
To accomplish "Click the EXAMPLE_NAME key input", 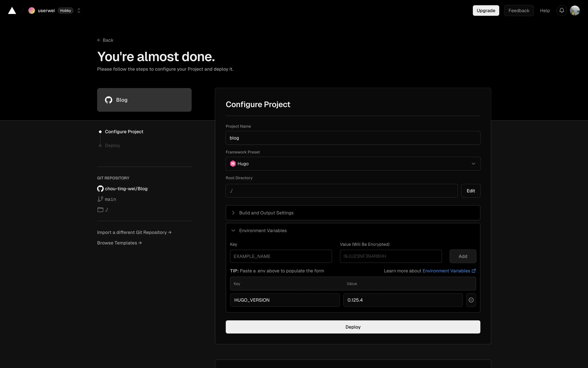I will (281, 256).
